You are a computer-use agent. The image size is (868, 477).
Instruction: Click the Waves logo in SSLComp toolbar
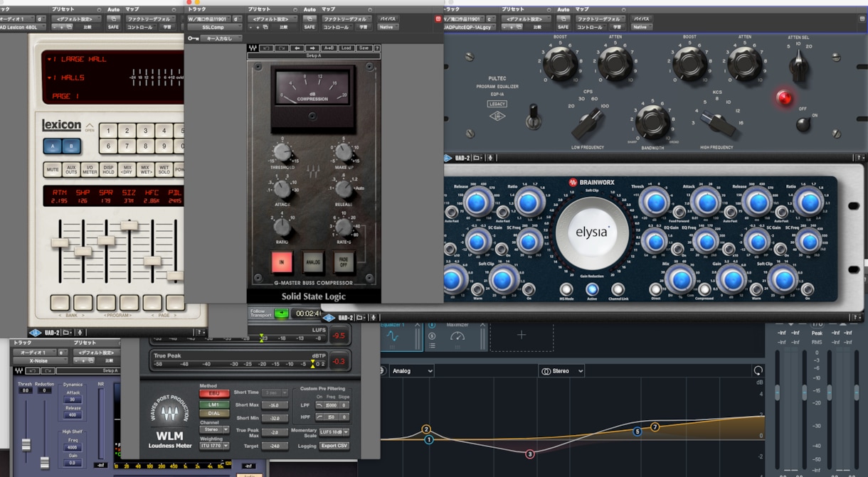[x=253, y=48]
